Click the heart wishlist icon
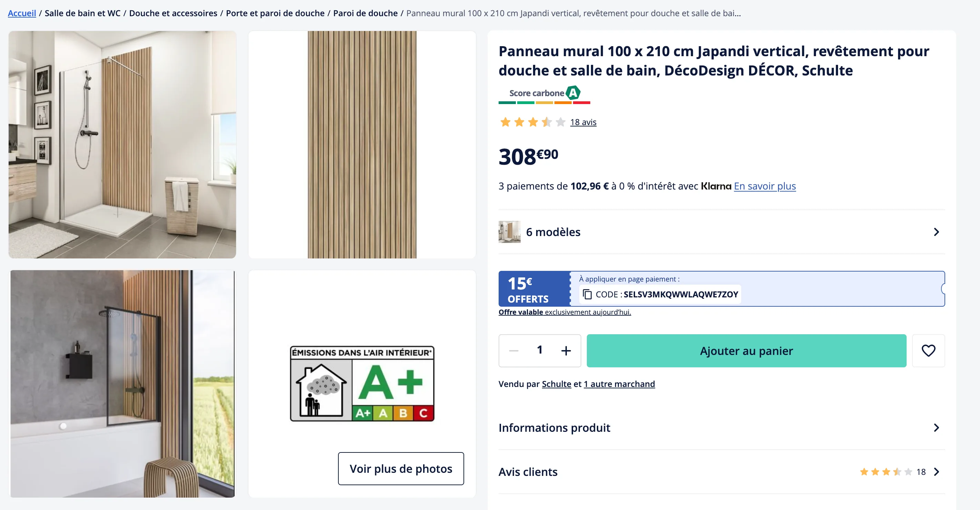 click(x=928, y=350)
